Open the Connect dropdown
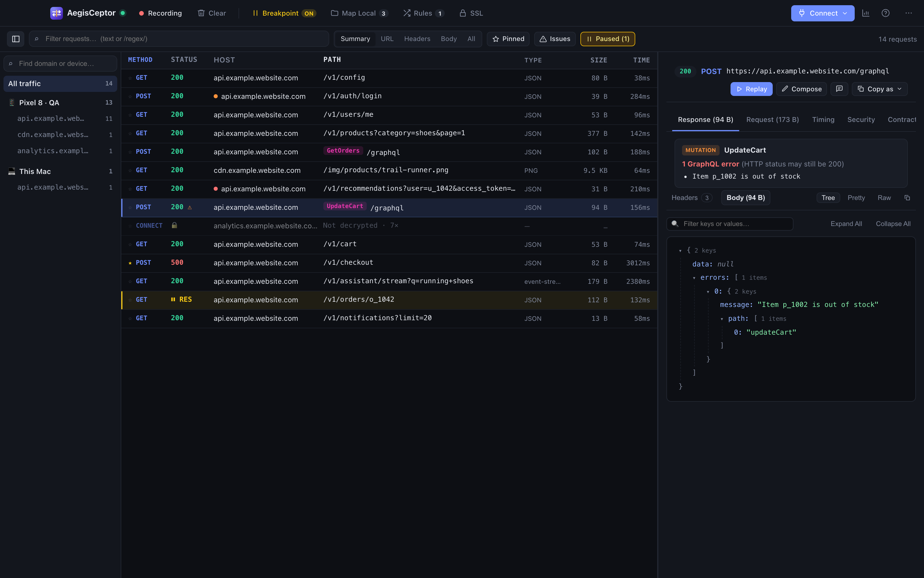 click(x=822, y=13)
